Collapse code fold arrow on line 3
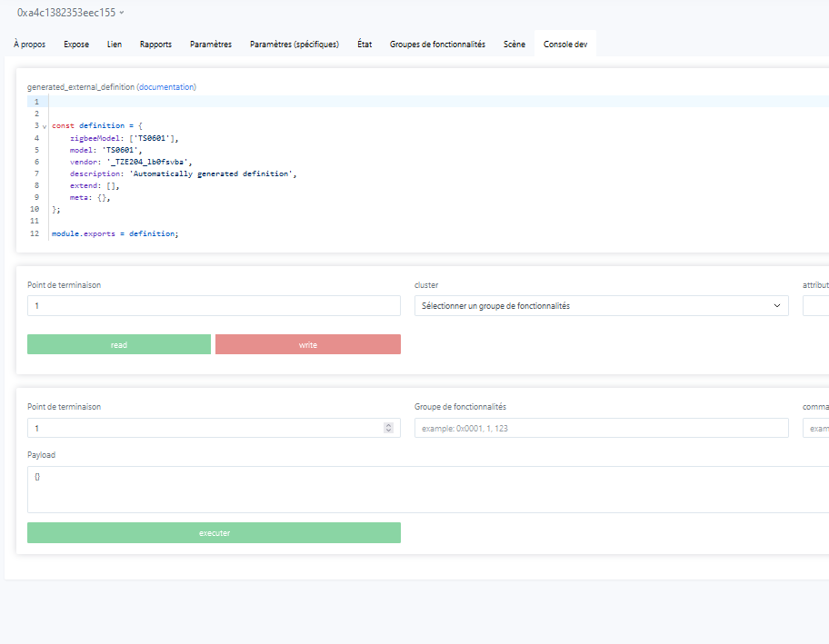This screenshot has width=829, height=644. click(x=45, y=126)
